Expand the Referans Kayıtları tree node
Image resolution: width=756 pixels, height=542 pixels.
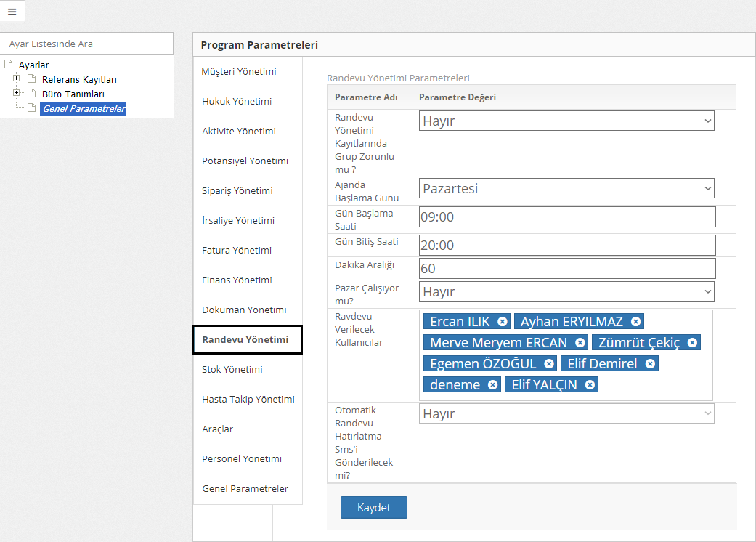(17, 79)
